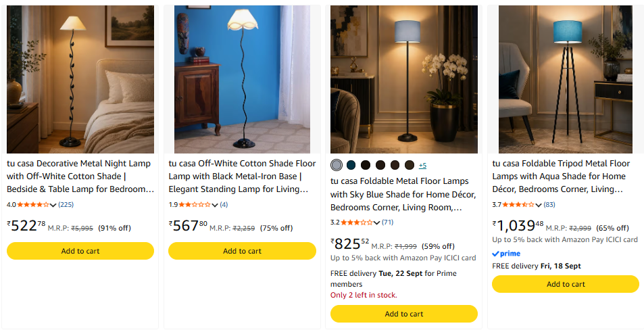Click the prime badge icon
This screenshot has height=330, width=644.
506,254
